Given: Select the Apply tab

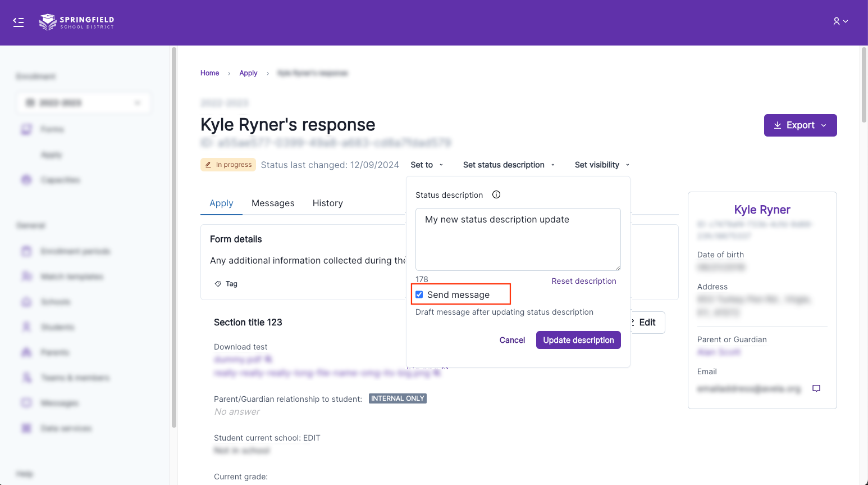Looking at the screenshot, I should (221, 203).
